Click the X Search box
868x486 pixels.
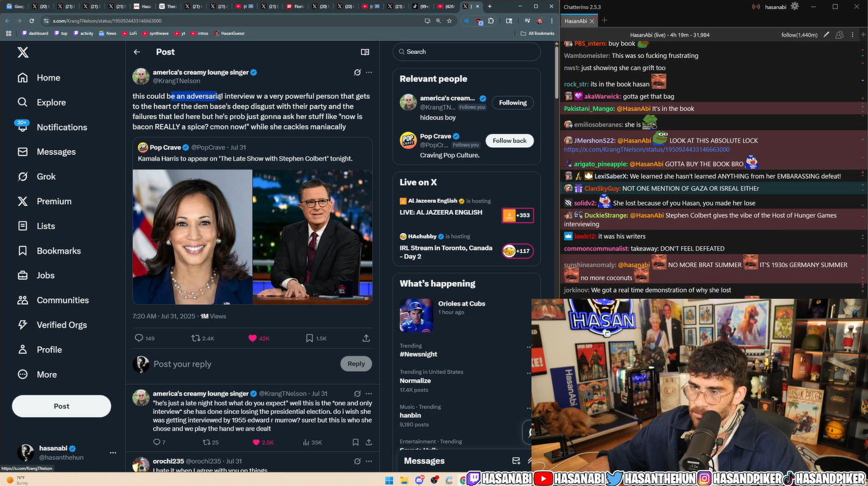click(467, 52)
